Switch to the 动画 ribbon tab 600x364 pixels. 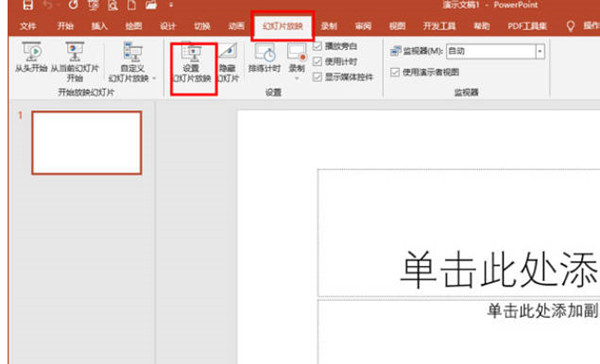tap(236, 26)
